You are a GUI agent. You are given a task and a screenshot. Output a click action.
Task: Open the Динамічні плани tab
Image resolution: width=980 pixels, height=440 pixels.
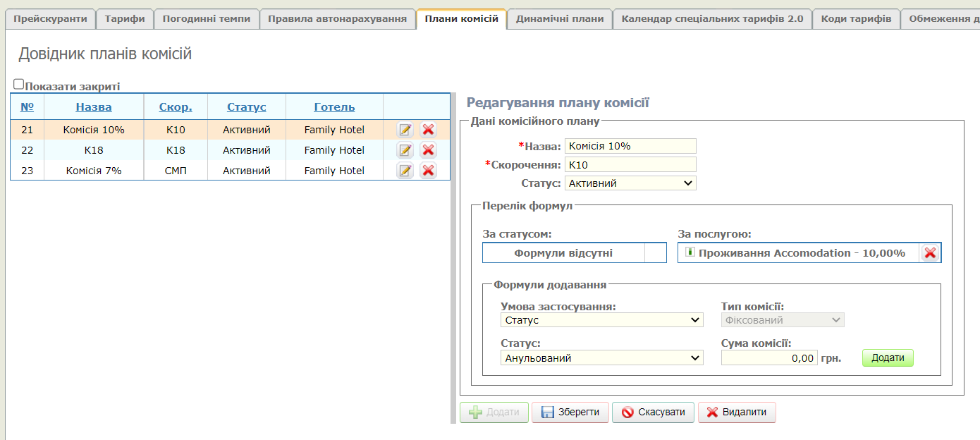pos(559,19)
